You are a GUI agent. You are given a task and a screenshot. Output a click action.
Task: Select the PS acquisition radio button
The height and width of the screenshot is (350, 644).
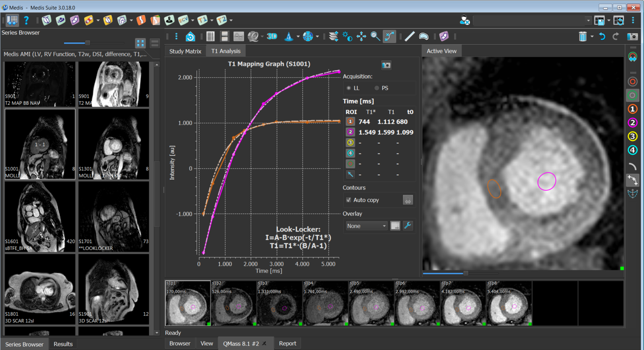[377, 88]
